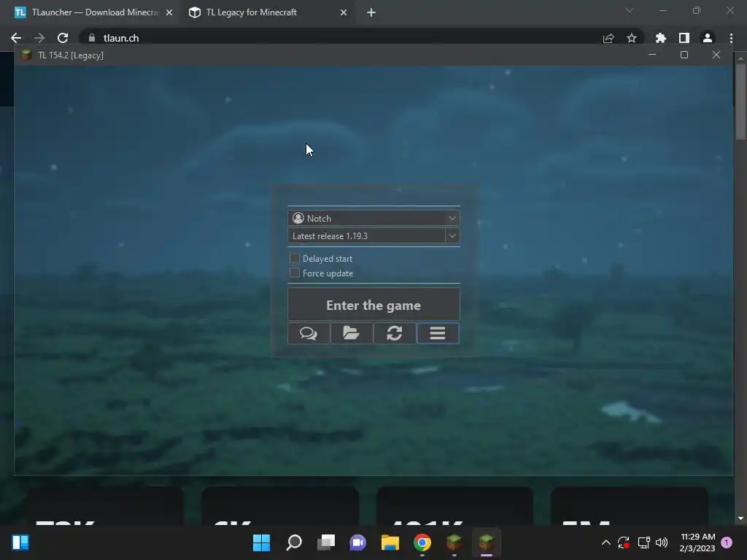Toggle Chrome side panel icon

[684, 38]
